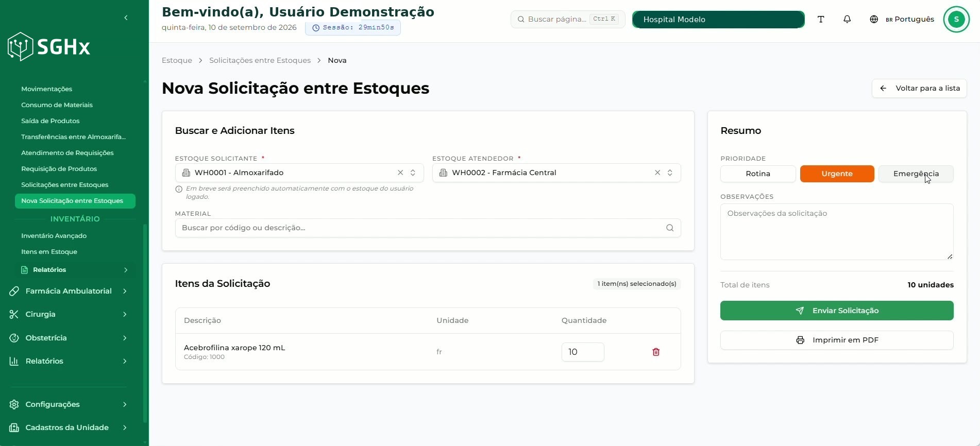980x446 pixels.
Task: Click Voltar para a lista button
Action: click(x=919, y=88)
